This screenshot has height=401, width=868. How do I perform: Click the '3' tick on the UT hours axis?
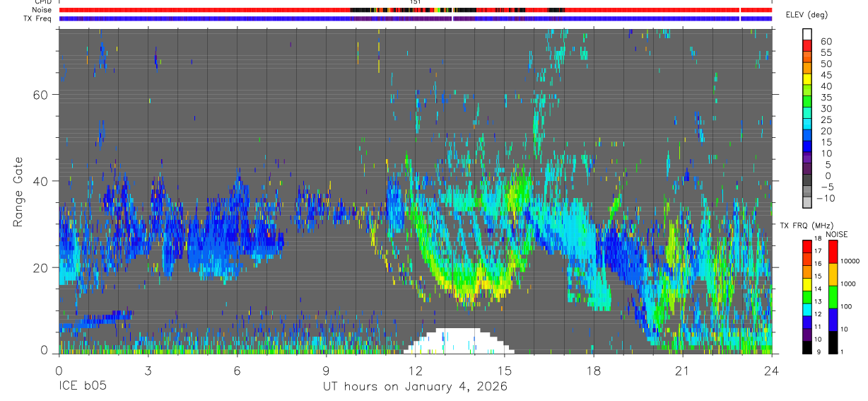click(x=148, y=370)
